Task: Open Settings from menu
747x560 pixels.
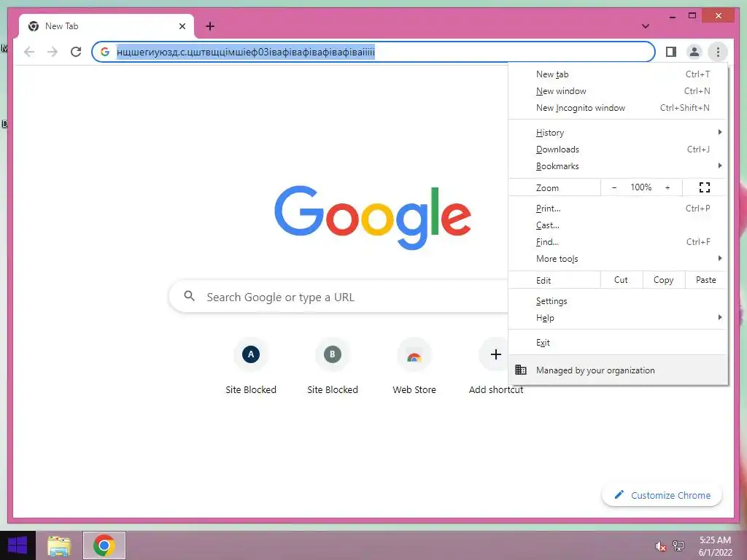Action: (x=618, y=301)
